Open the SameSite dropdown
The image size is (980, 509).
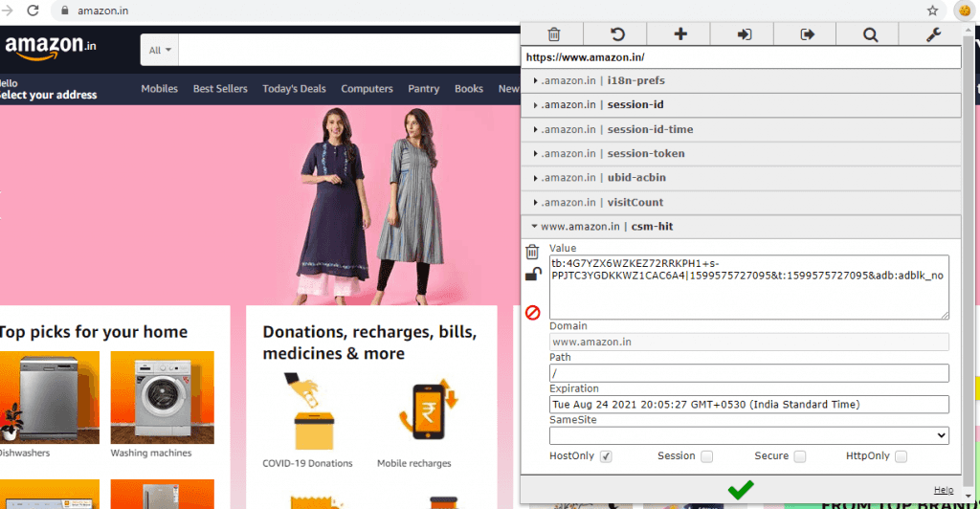(x=748, y=435)
